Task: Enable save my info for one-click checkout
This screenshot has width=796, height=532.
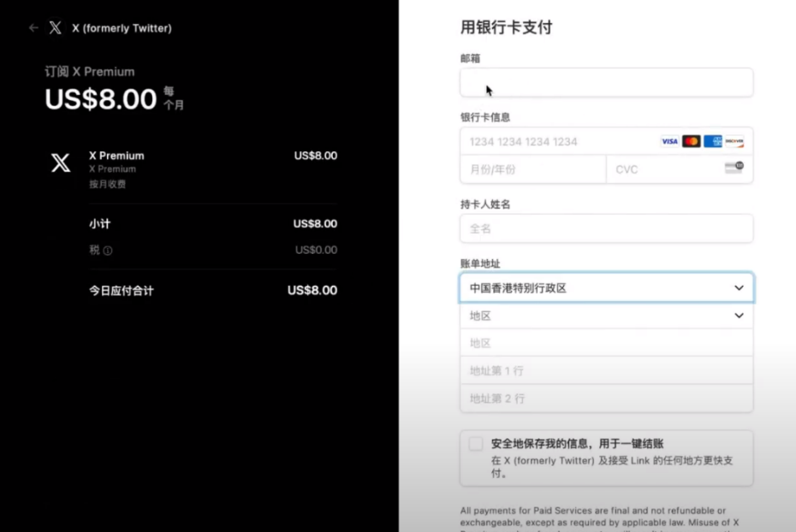Action: (476, 444)
